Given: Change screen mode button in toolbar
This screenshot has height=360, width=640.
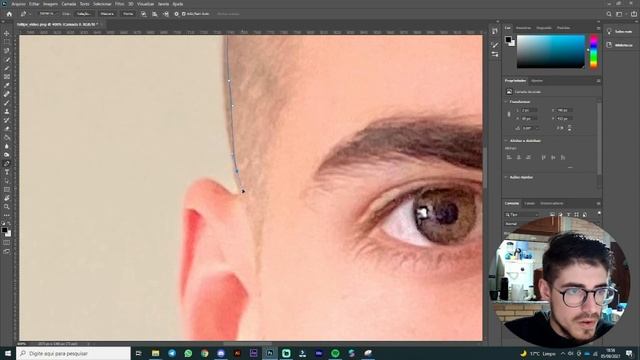Looking at the screenshot, I should pyautogui.click(x=7, y=251).
